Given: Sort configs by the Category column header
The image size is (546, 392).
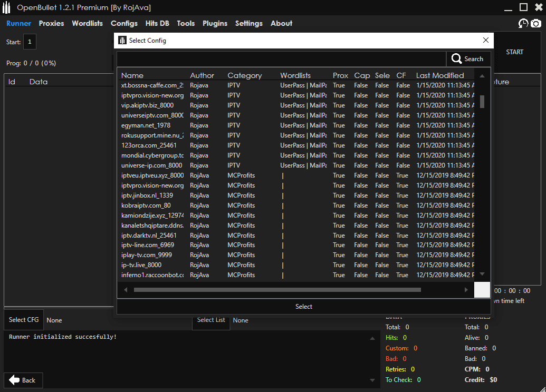Looking at the screenshot, I should [x=244, y=75].
